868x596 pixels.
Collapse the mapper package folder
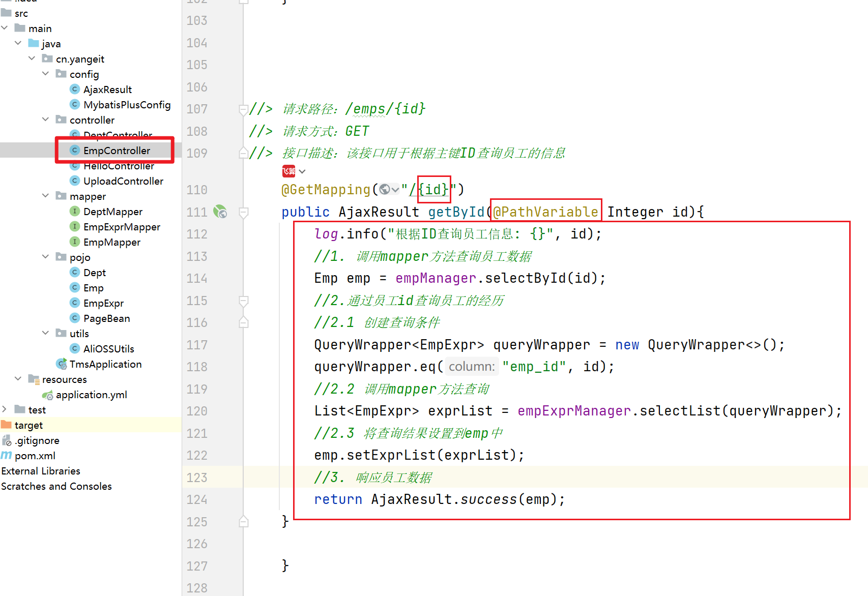click(46, 196)
